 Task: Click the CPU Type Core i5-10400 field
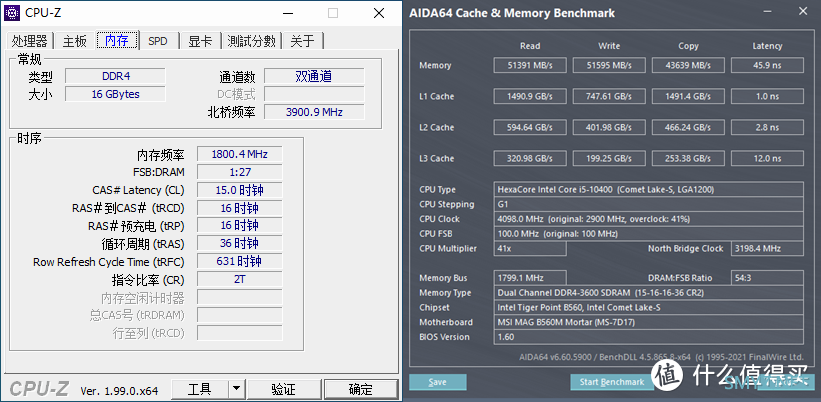[649, 189]
